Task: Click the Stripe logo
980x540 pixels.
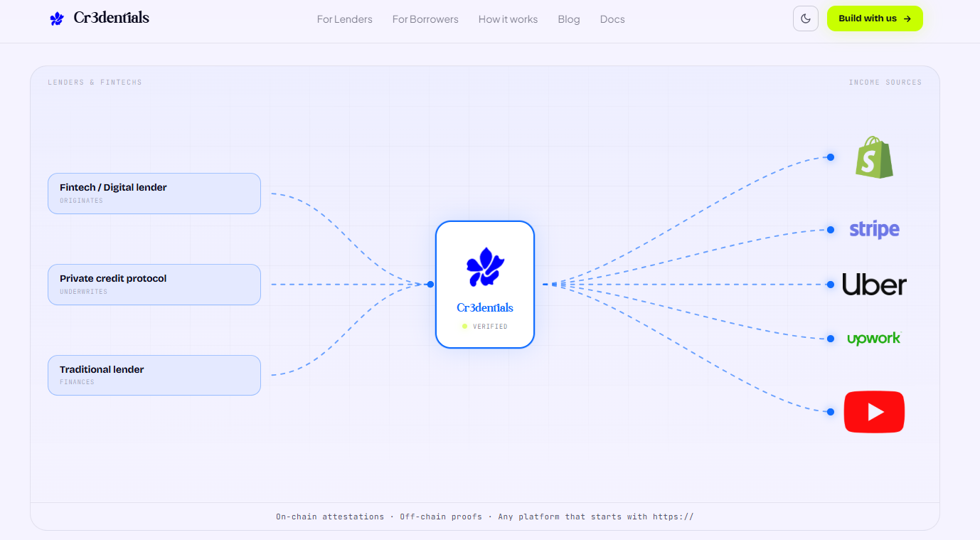Action: (874, 230)
